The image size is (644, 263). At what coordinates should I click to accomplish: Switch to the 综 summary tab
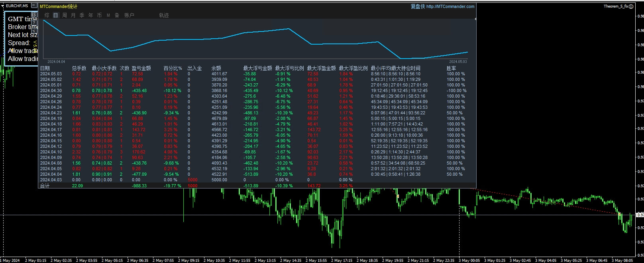coord(47,15)
